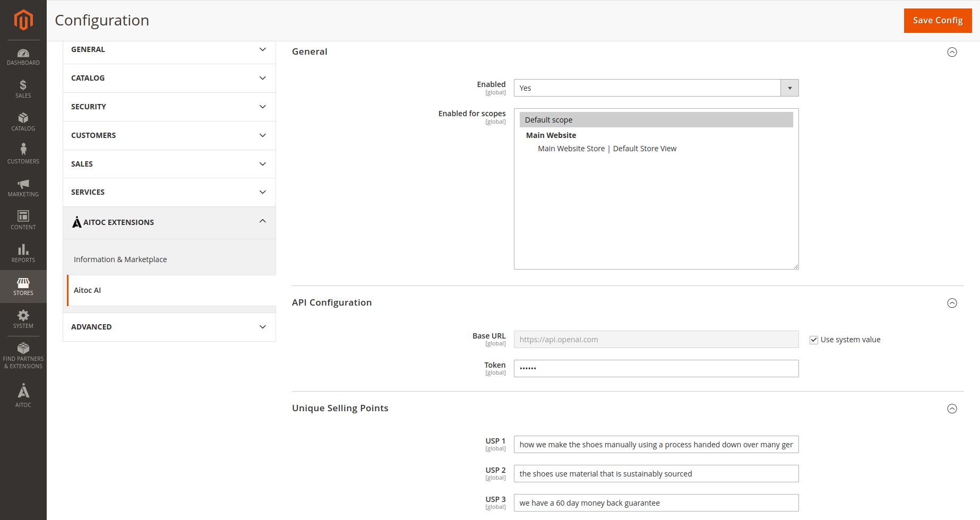Click the Use system value label
This screenshot has width=980, height=520.
tap(850, 340)
